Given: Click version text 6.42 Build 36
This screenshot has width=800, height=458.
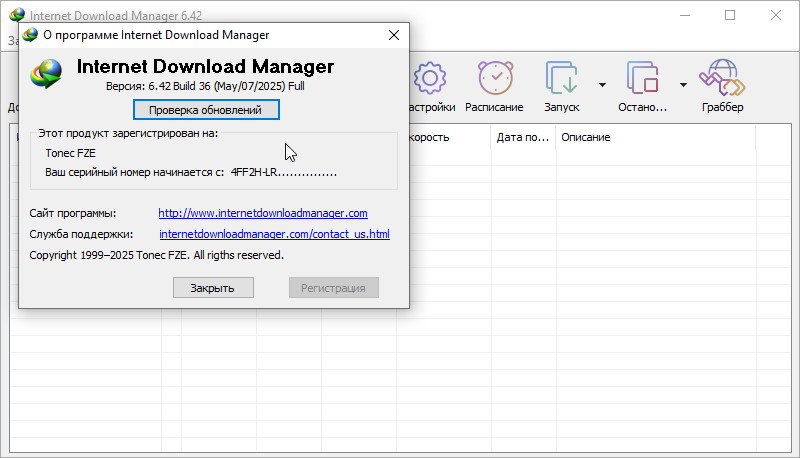Looking at the screenshot, I should 205,86.
